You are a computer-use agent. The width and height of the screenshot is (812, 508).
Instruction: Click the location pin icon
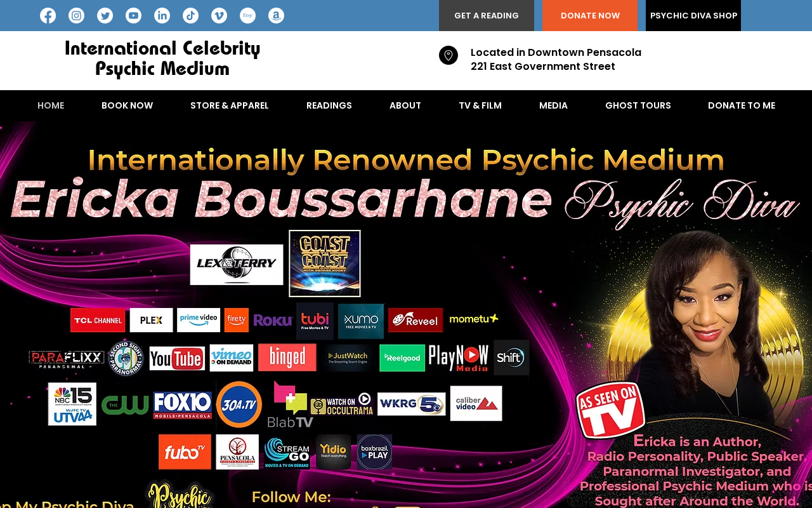[449, 55]
